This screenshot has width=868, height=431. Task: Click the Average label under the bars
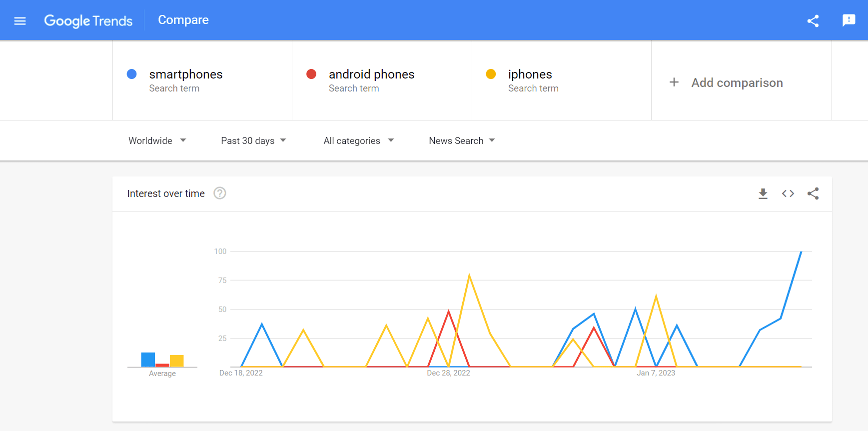tap(162, 373)
